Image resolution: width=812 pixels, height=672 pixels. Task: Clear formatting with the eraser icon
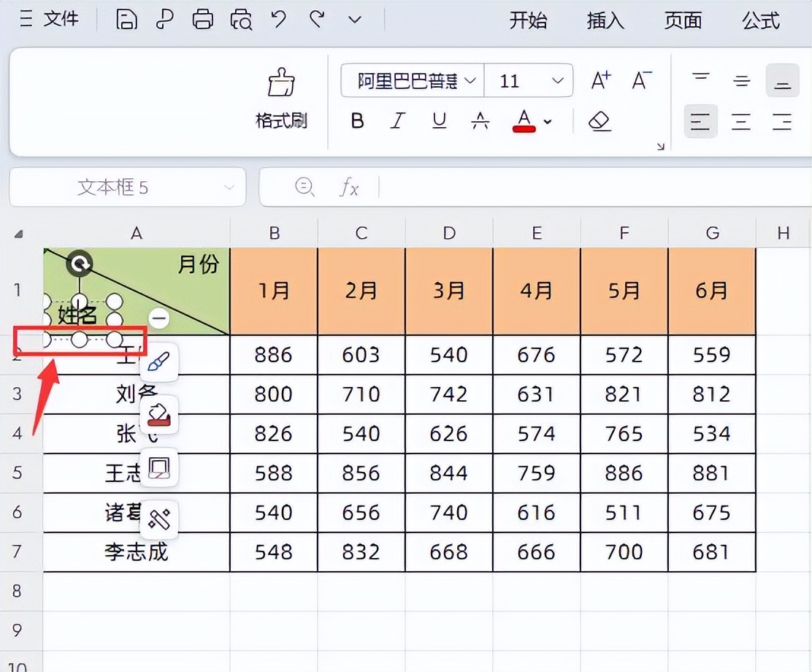(x=600, y=121)
